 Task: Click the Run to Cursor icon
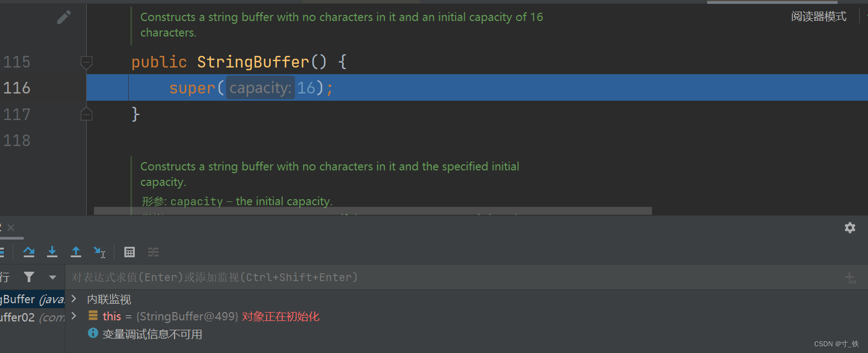coord(99,252)
